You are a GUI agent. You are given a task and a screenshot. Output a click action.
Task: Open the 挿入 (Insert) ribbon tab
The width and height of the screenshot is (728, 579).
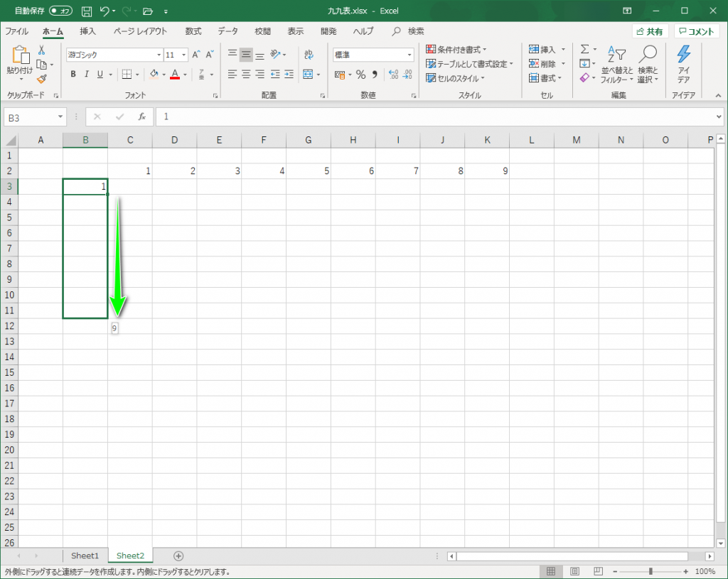tap(87, 31)
